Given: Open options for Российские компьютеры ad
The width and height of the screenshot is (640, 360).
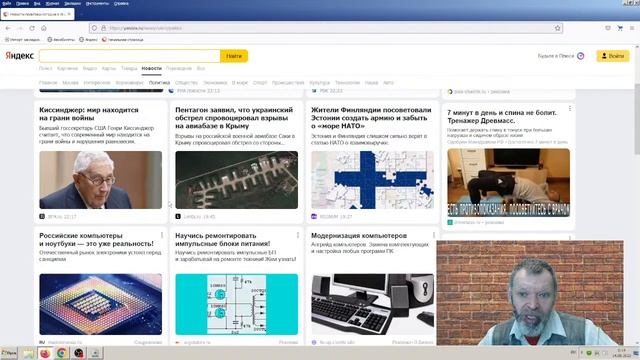Looking at the screenshot, I should point(162,235).
